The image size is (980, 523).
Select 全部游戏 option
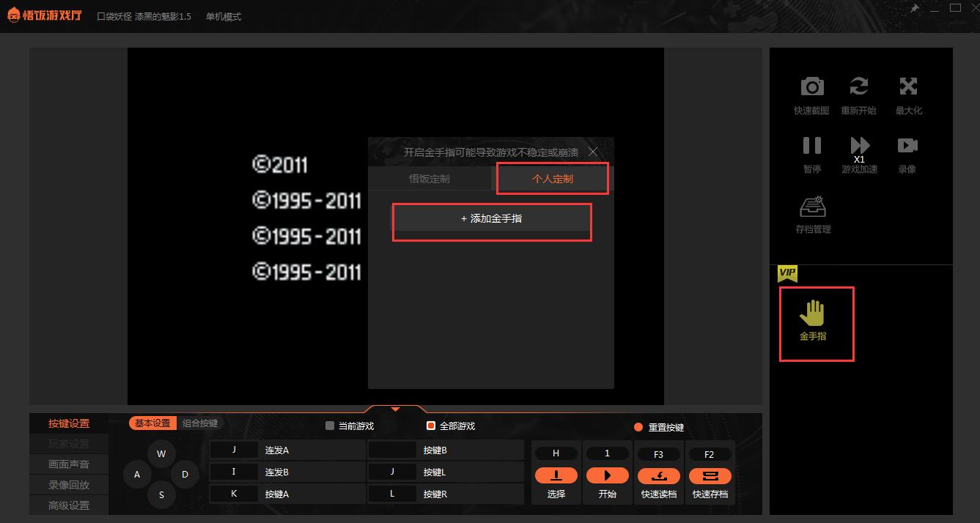tap(451, 426)
